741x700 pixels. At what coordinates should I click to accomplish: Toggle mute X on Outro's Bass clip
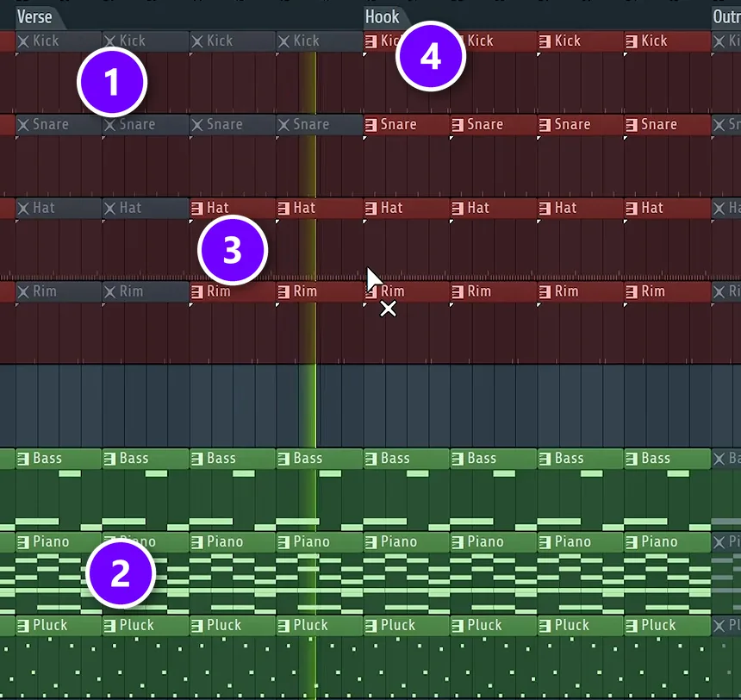[x=719, y=459]
